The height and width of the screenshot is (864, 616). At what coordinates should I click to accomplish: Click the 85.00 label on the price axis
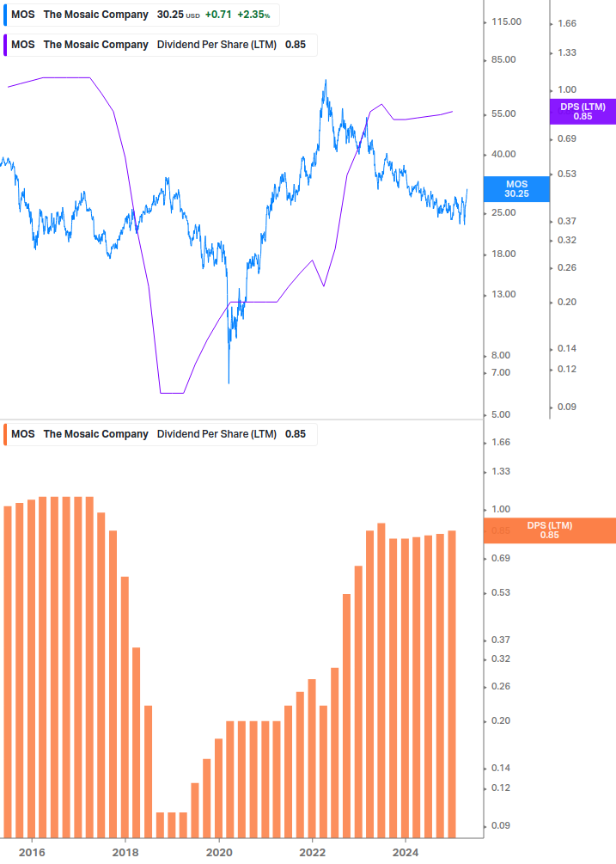tap(503, 59)
